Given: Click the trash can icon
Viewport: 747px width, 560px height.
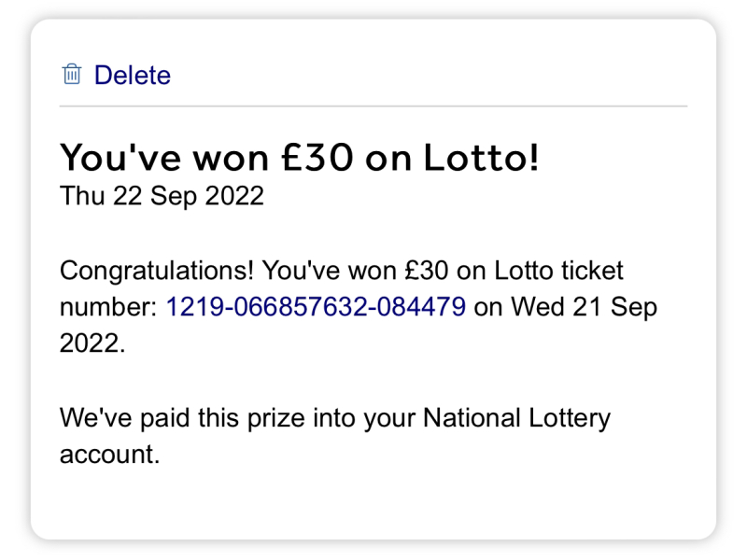Looking at the screenshot, I should click(x=72, y=74).
